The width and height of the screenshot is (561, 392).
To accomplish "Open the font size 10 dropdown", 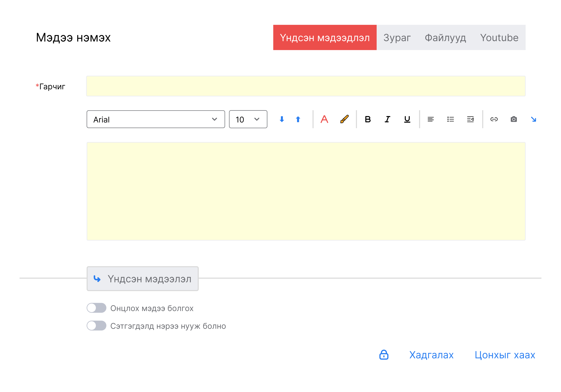I will [x=248, y=119].
